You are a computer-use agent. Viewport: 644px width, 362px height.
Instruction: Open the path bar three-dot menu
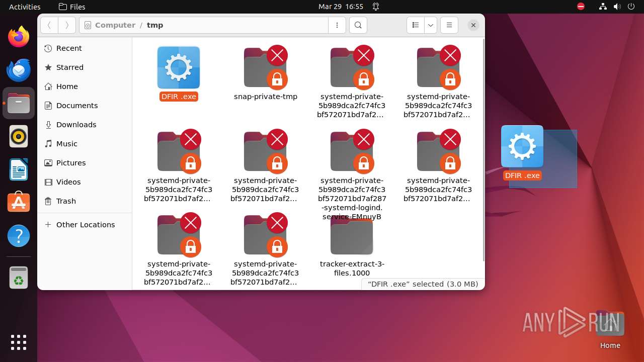[x=337, y=25]
